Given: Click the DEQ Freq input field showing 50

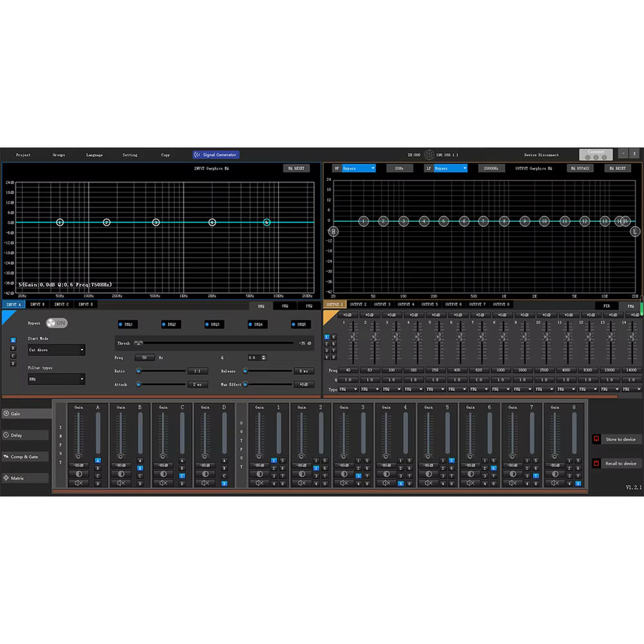Looking at the screenshot, I should [145, 358].
